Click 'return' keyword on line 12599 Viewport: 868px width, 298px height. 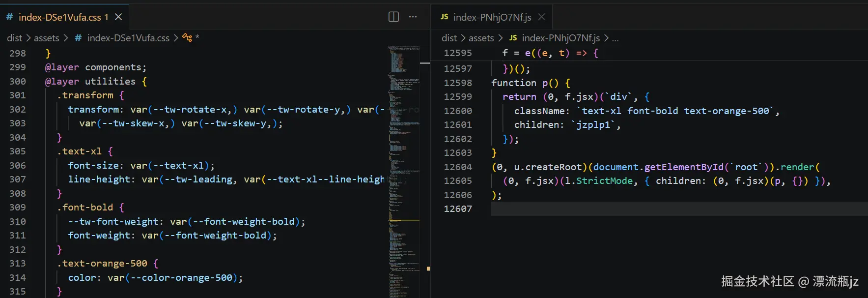pos(519,97)
